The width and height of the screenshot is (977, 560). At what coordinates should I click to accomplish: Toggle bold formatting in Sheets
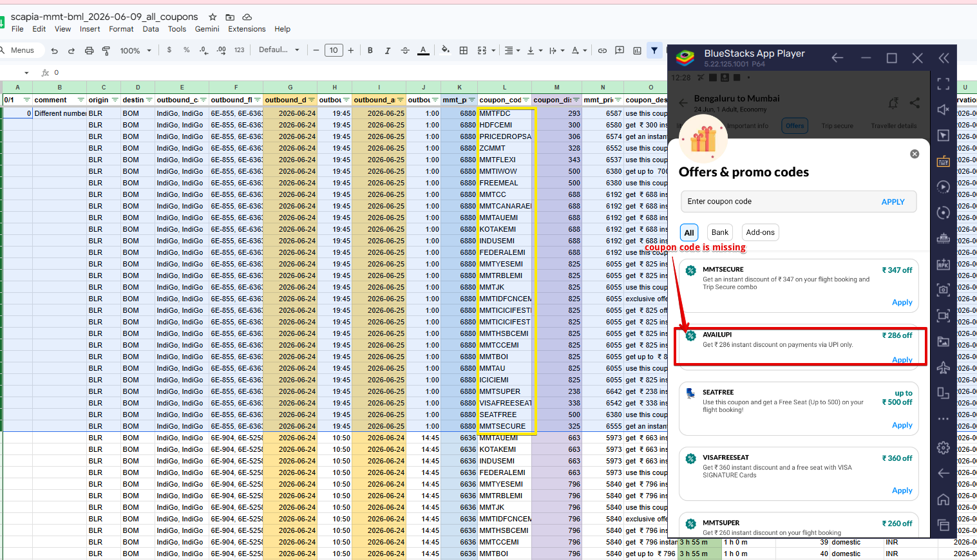coord(370,50)
